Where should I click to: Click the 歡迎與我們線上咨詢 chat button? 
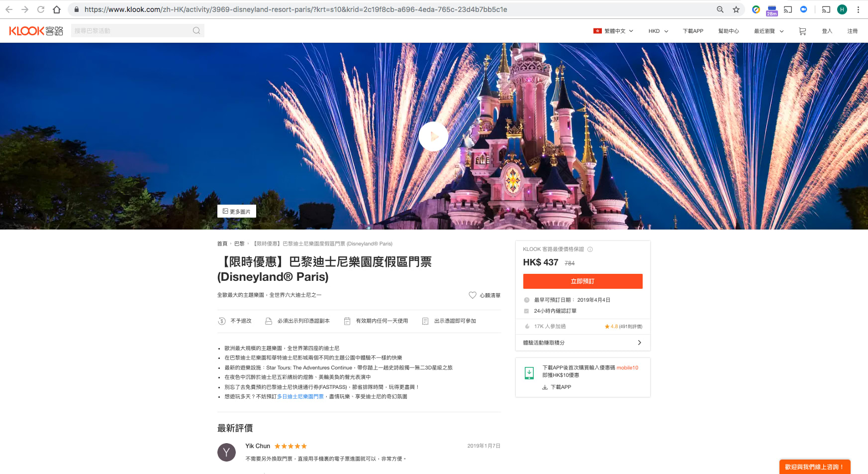815,467
